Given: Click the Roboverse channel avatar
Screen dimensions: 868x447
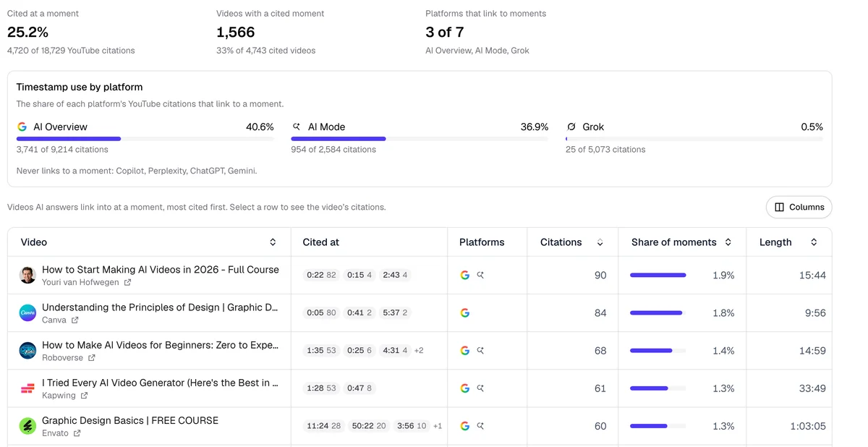Looking at the screenshot, I should pyautogui.click(x=27, y=350).
